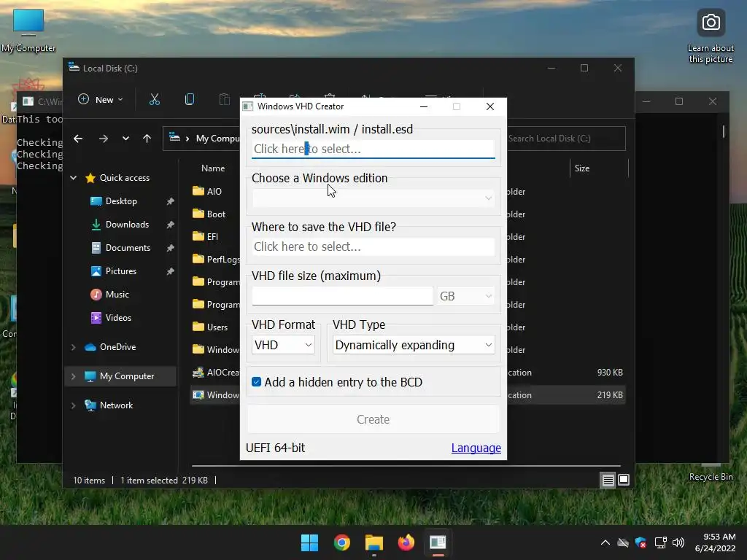Open My Computer desktop icon
747x560 pixels.
click(x=28, y=31)
